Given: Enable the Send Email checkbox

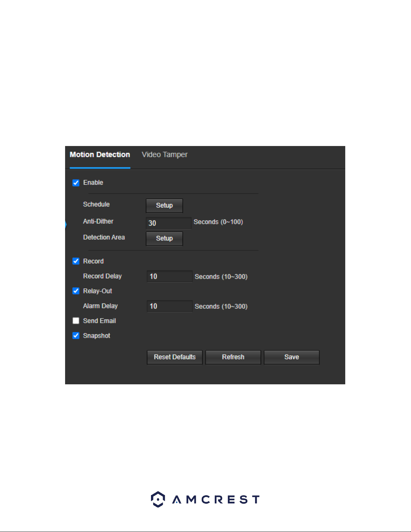Looking at the screenshot, I should coord(76,321).
